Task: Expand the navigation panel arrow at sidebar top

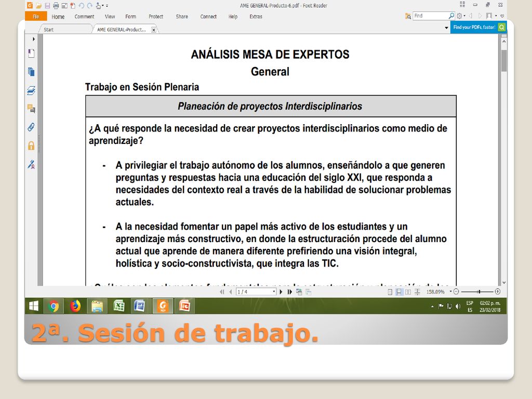Action: click(x=34, y=39)
